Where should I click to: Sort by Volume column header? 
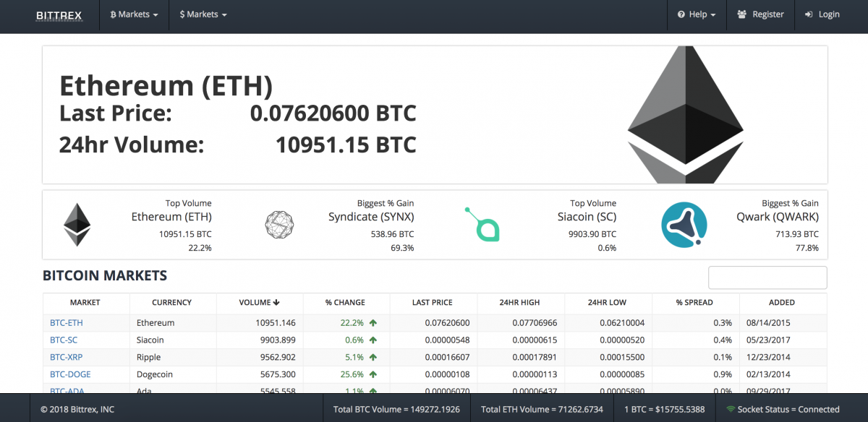260,303
